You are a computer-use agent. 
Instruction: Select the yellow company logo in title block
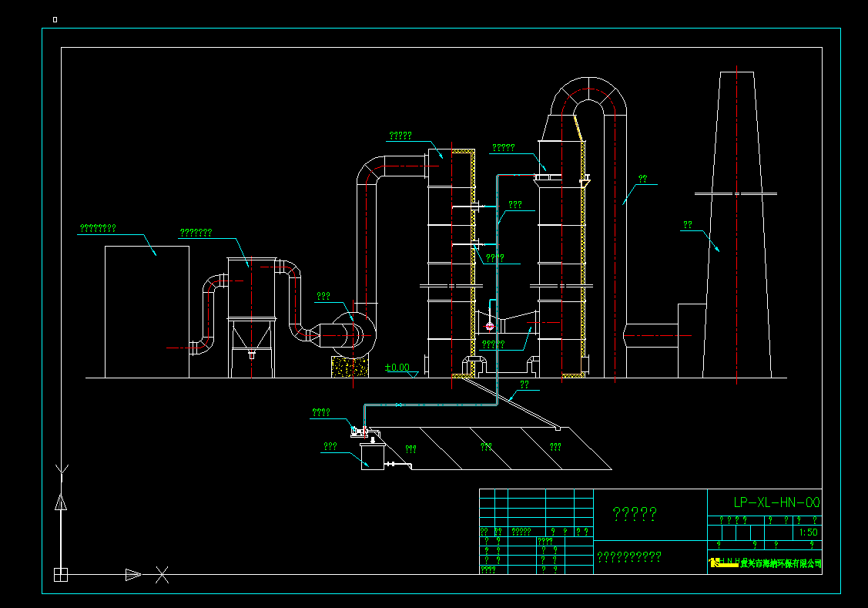click(x=722, y=563)
